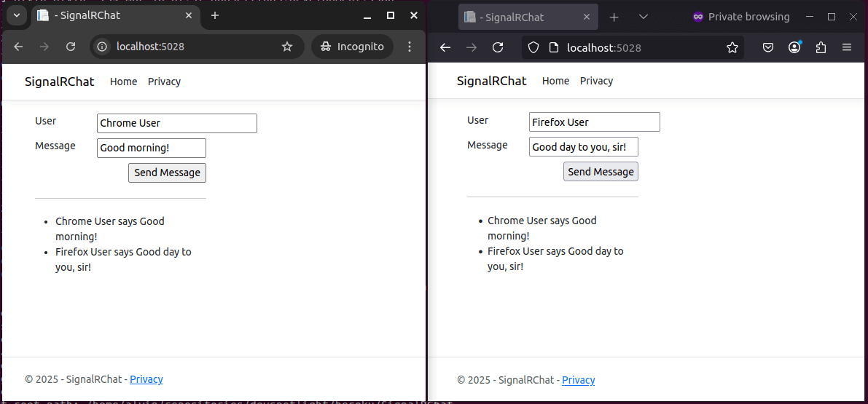This screenshot has width=868, height=404.
Task: Reload the page in Chrome
Action: pos(70,47)
